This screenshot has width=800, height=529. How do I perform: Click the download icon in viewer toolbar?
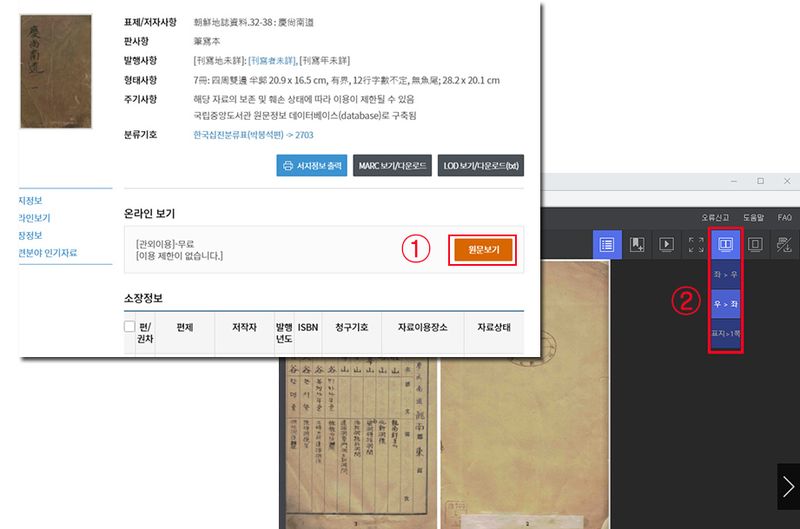click(x=785, y=244)
